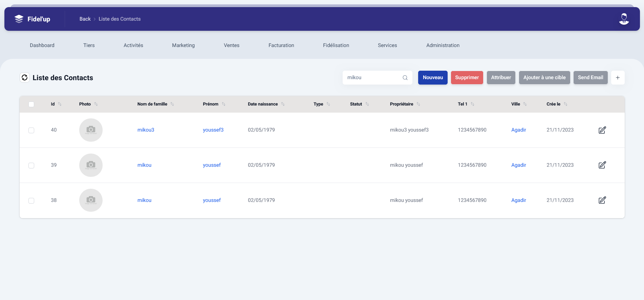The height and width of the screenshot is (300, 644).
Task: Click the edit icon for contact 38
Action: coord(602,201)
